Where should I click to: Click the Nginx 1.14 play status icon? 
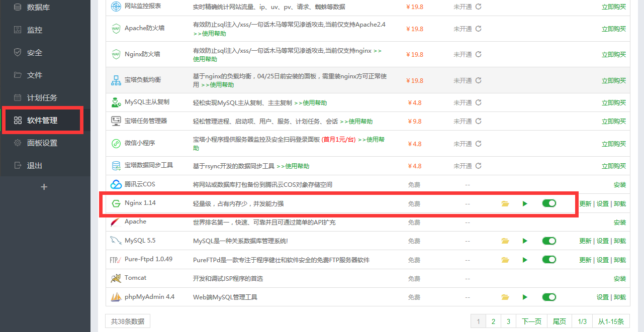pyautogui.click(x=525, y=203)
